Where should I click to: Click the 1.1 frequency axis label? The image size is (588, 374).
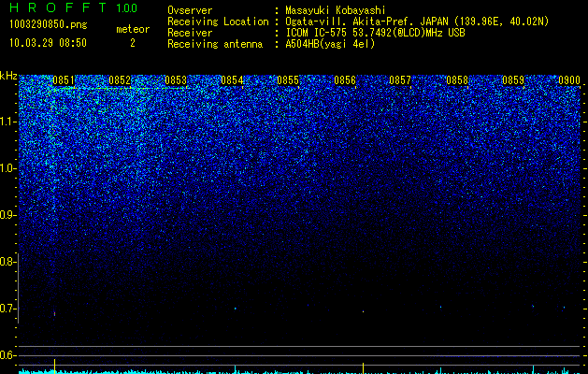click(7, 122)
